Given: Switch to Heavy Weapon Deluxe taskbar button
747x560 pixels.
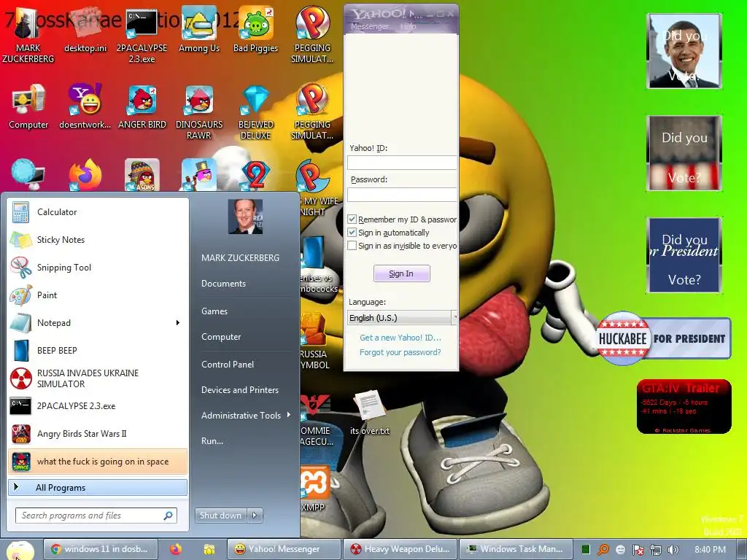Looking at the screenshot, I should tap(400, 549).
